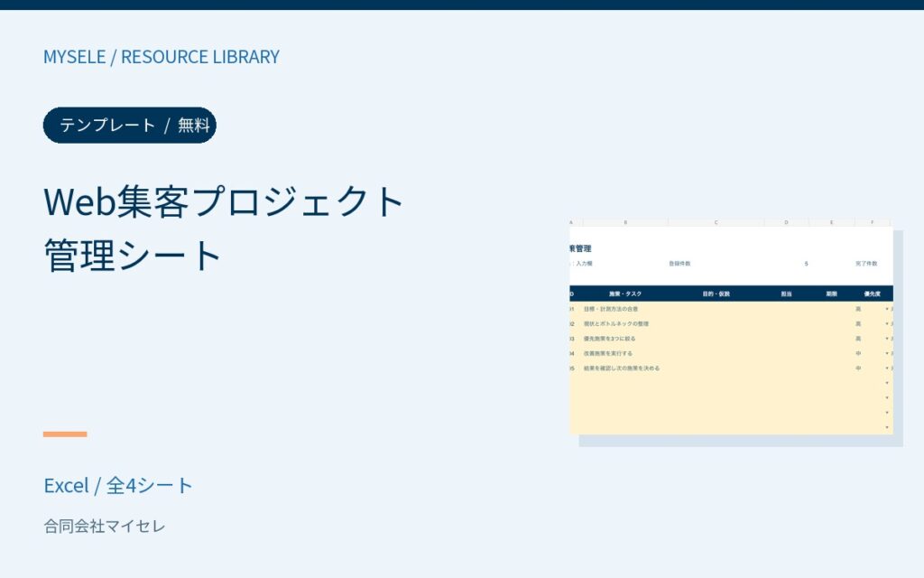Image resolution: width=924 pixels, height=578 pixels.
Task: Click the 優先施策を3つに絞る task row
Action: pos(731,339)
